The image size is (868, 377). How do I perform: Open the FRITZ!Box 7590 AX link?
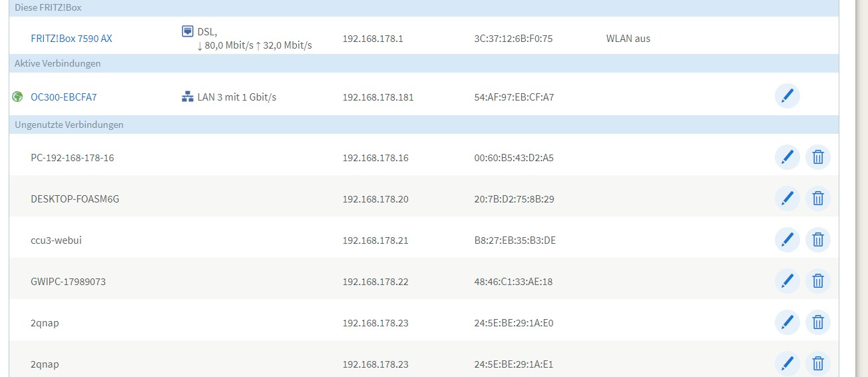(x=71, y=39)
